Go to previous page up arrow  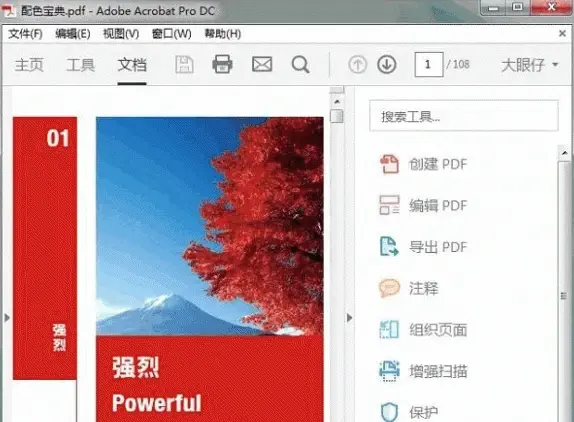357,65
